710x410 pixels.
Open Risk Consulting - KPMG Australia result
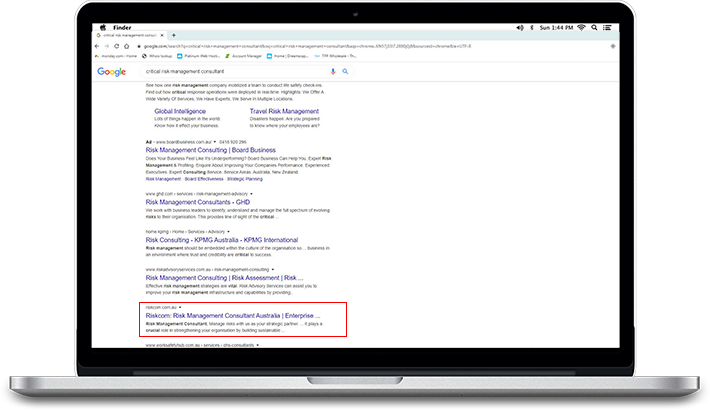point(222,240)
